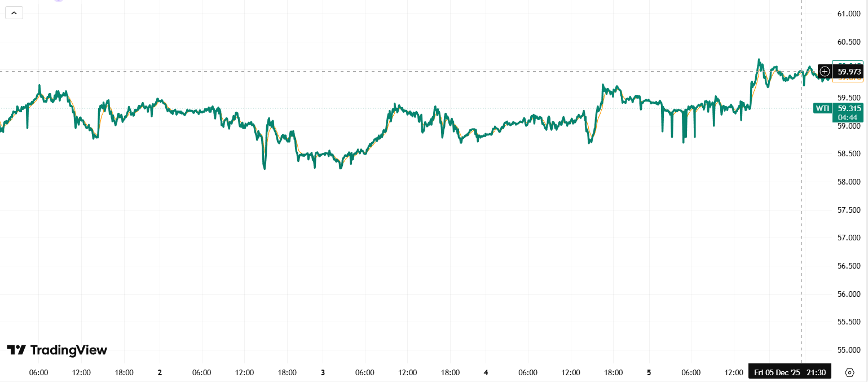This screenshot has width=868, height=382.
Task: Click the 59.973 crosshair price label
Action: tap(849, 72)
